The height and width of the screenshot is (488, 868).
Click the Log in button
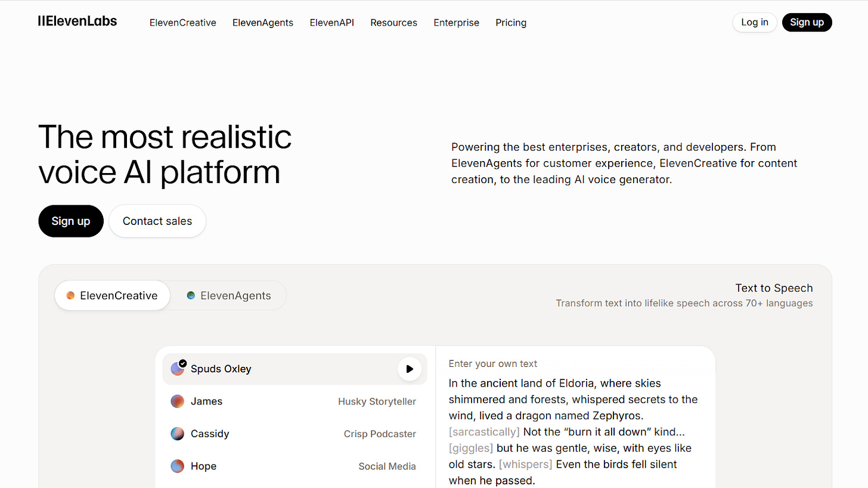[755, 22]
